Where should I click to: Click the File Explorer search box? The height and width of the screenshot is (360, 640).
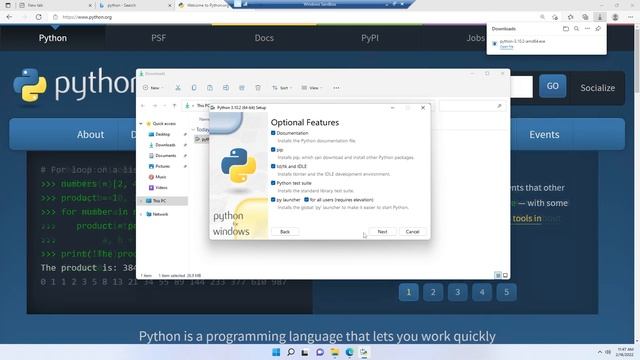click(x=472, y=106)
